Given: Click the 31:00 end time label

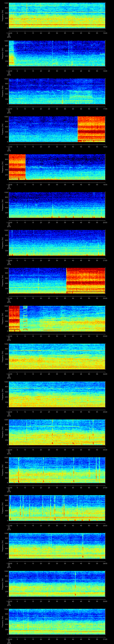Looking at the screenshot, I should 105,639.
